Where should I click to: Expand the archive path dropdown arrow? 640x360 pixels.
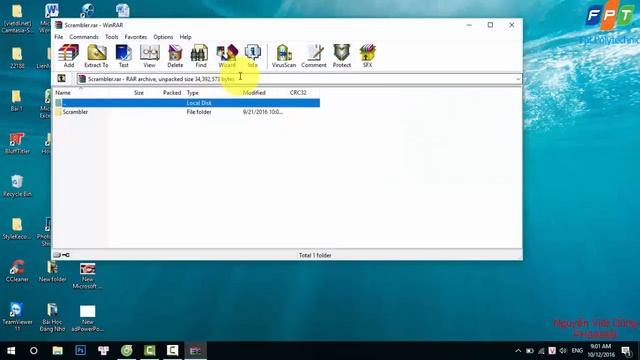tap(518, 79)
